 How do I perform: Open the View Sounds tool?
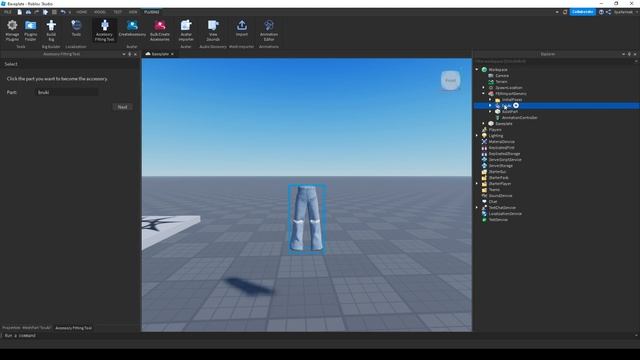click(x=213, y=31)
